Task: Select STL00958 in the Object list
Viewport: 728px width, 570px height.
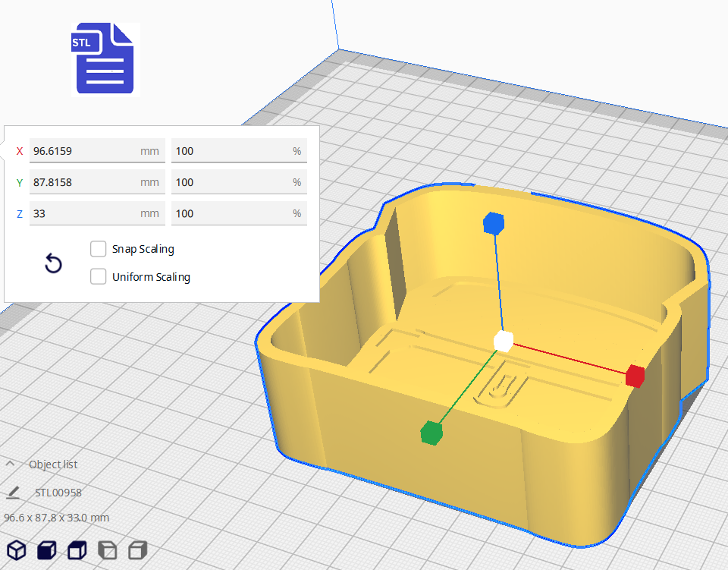Action: coord(58,493)
